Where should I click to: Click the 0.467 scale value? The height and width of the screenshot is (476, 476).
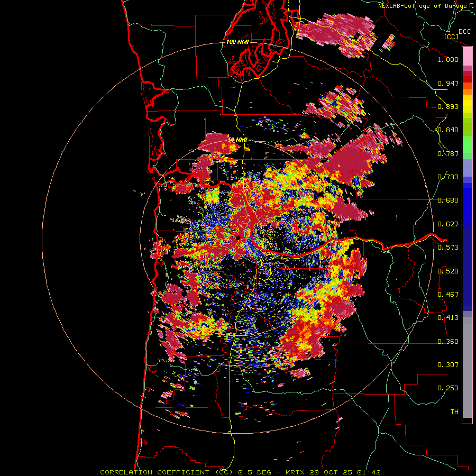coord(448,295)
